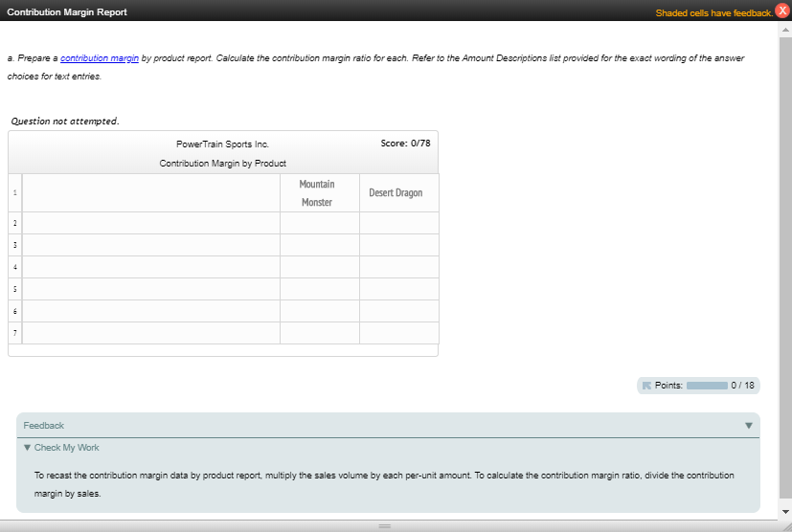Select row 2 Desert Dragon cell
The height and width of the screenshot is (532, 792).
coord(399,223)
